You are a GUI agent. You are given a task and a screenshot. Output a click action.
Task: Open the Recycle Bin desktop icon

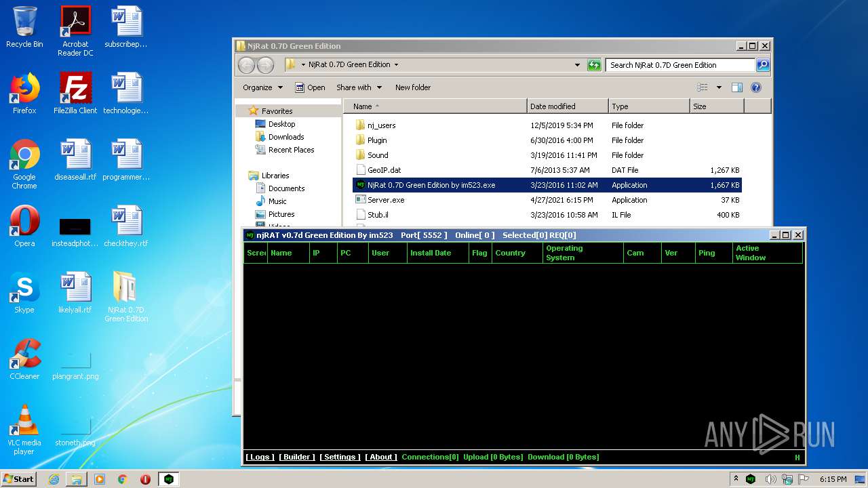(24, 27)
